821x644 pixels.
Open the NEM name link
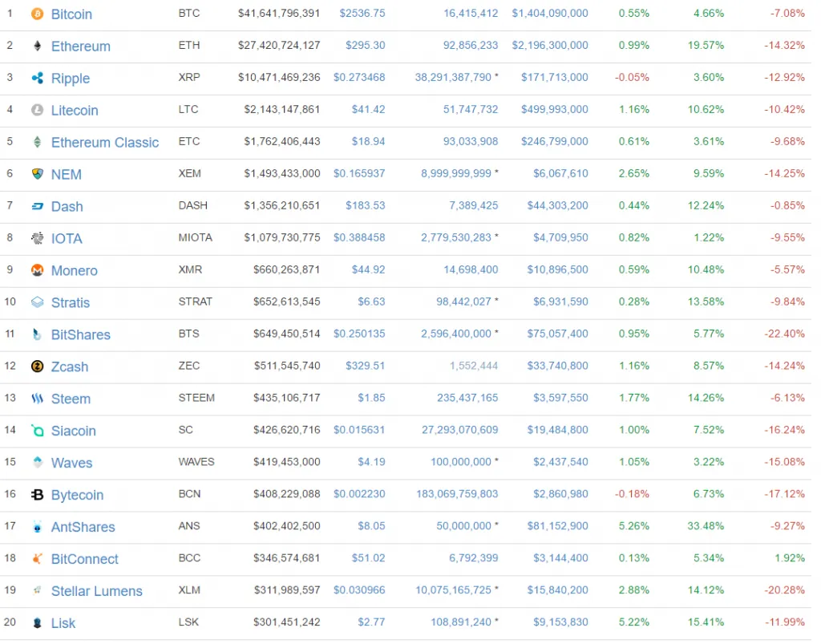[66, 174]
